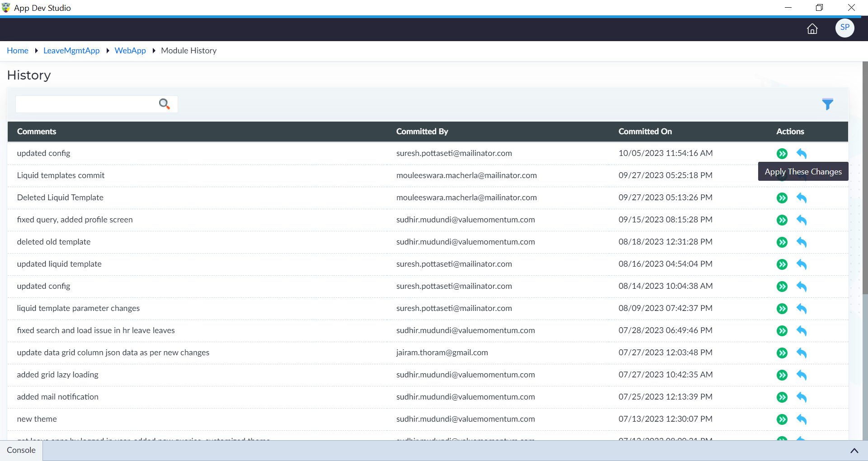Sort by Committed By column header

tap(422, 132)
